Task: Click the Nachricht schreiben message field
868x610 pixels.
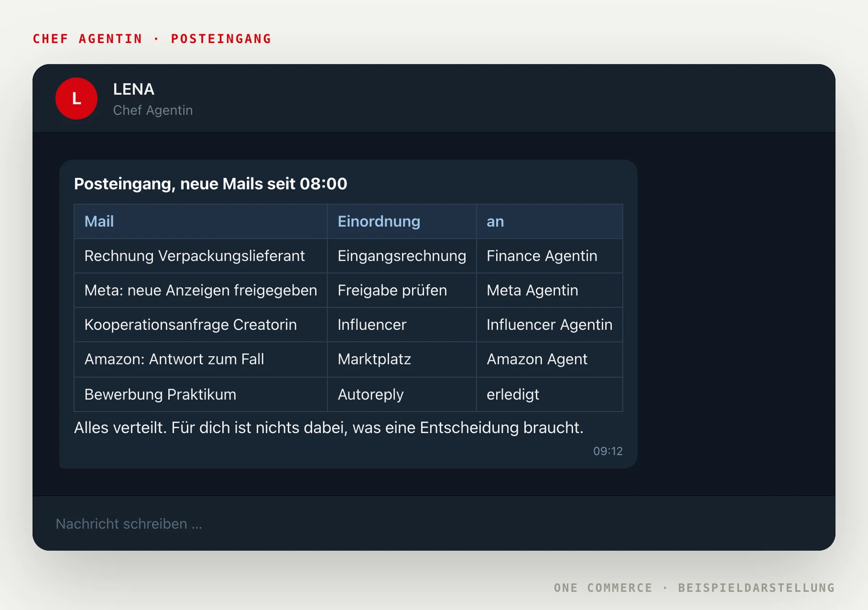Action: (x=434, y=524)
